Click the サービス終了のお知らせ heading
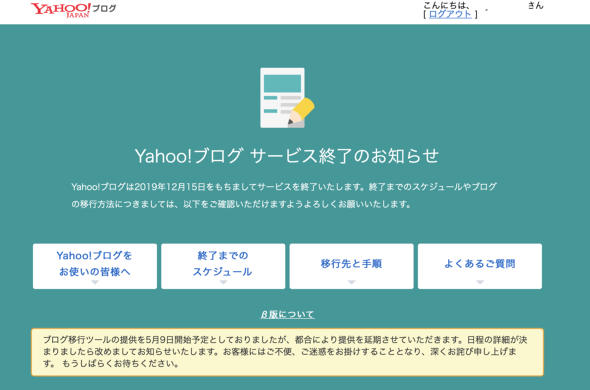This screenshot has width=590, height=390. (287, 156)
